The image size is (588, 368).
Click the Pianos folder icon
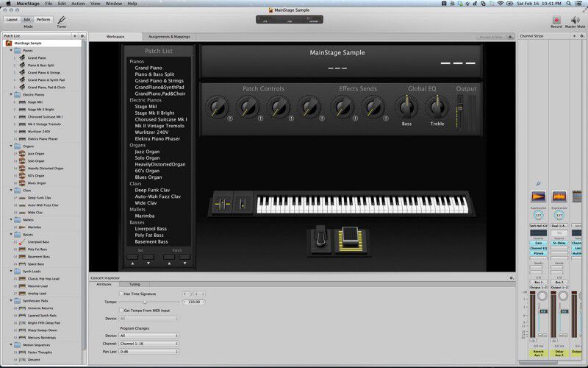(x=17, y=50)
